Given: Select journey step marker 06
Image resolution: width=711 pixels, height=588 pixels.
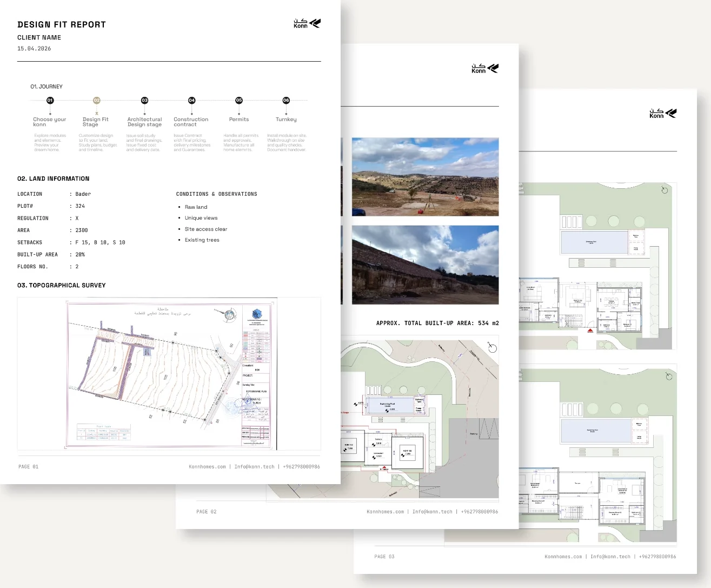Looking at the screenshot, I should point(286,100).
